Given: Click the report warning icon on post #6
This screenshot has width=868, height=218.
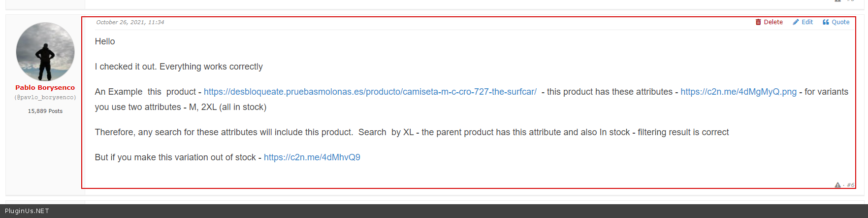Looking at the screenshot, I should click(x=837, y=185).
